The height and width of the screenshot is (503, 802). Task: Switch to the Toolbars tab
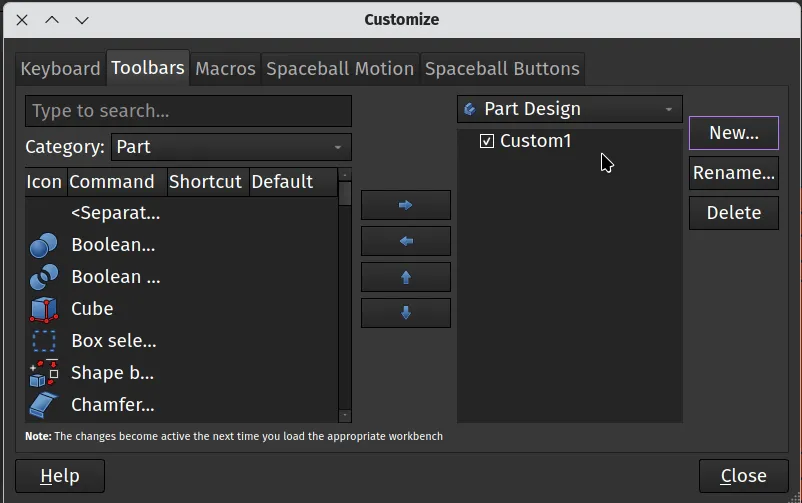(148, 68)
